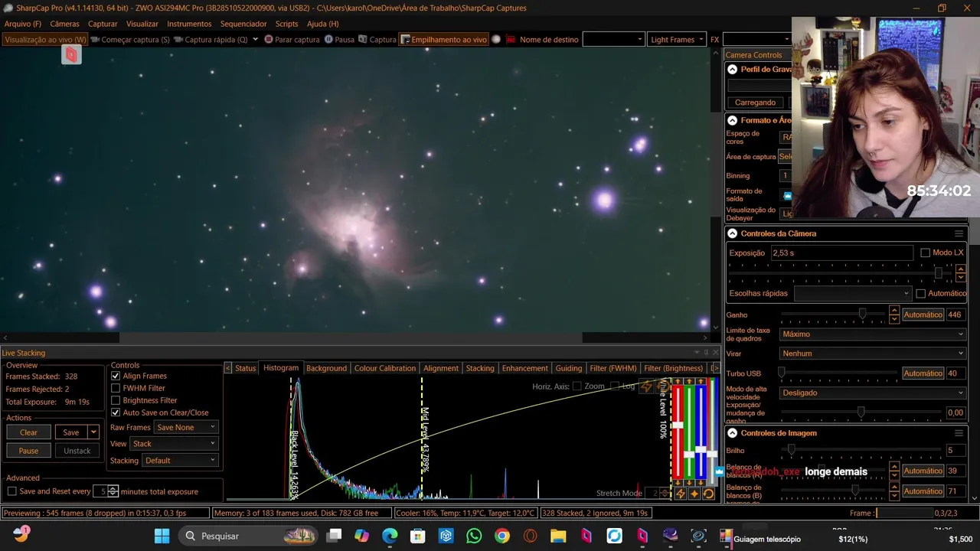Click the Pause button in Live Stacking

coord(28,451)
